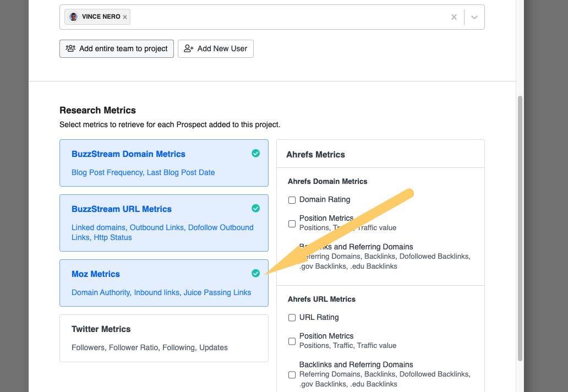The width and height of the screenshot is (568, 392).
Task: Toggle off the Moz Metrics card
Action: click(x=164, y=283)
